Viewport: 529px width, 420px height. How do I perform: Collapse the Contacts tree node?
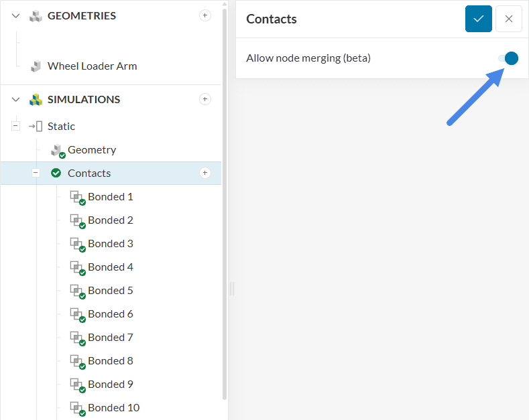pyautogui.click(x=36, y=173)
